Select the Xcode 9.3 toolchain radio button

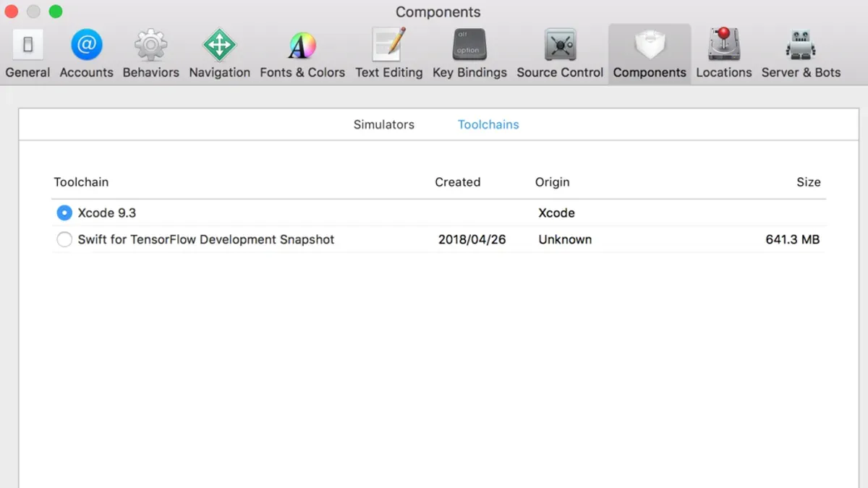coord(64,213)
